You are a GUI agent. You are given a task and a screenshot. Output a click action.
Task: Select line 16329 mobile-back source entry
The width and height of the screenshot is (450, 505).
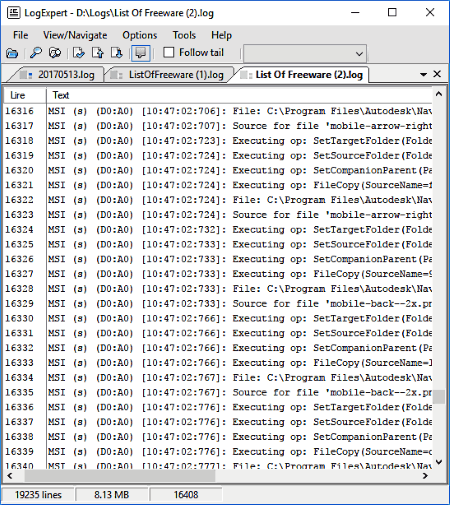click(x=218, y=303)
